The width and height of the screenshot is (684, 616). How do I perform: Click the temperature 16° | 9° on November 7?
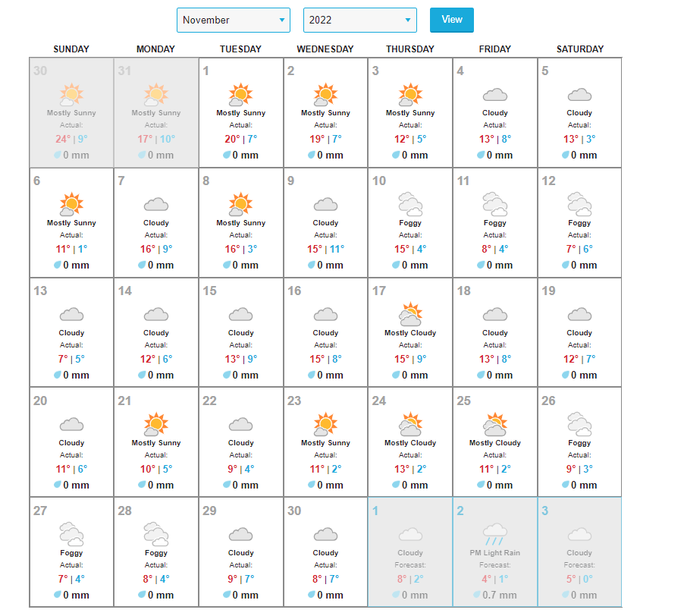click(156, 249)
